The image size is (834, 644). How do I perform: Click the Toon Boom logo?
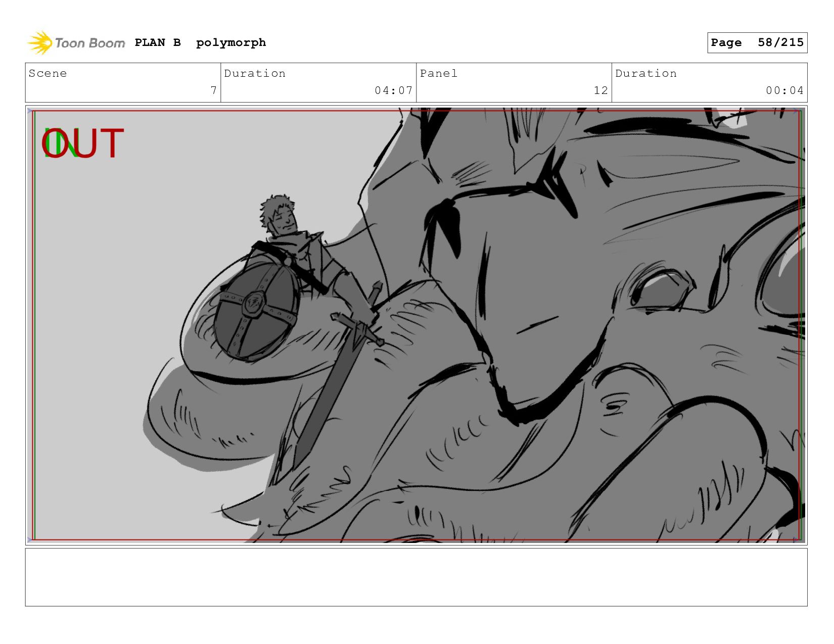76,43
